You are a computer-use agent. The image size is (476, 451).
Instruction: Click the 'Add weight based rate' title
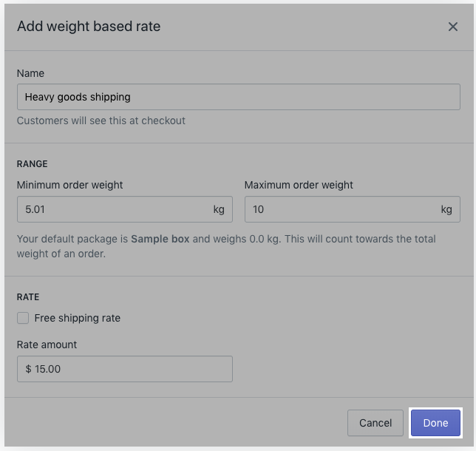[x=89, y=27]
